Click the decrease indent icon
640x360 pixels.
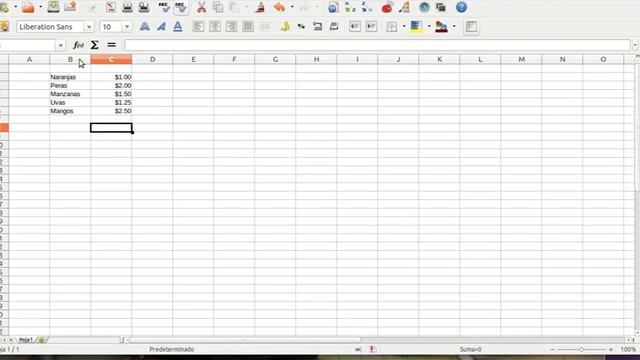355,27
